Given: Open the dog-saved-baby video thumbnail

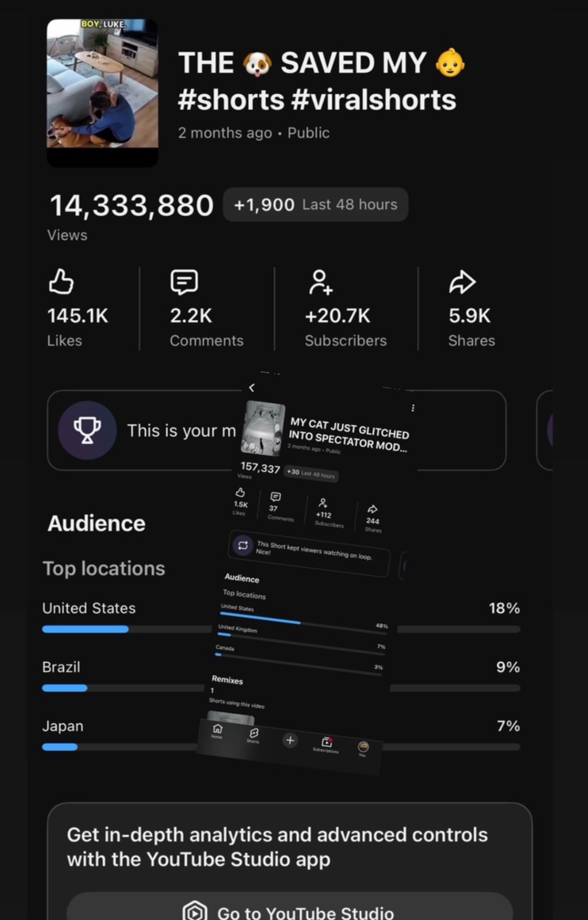Looking at the screenshot, I should point(102,93).
